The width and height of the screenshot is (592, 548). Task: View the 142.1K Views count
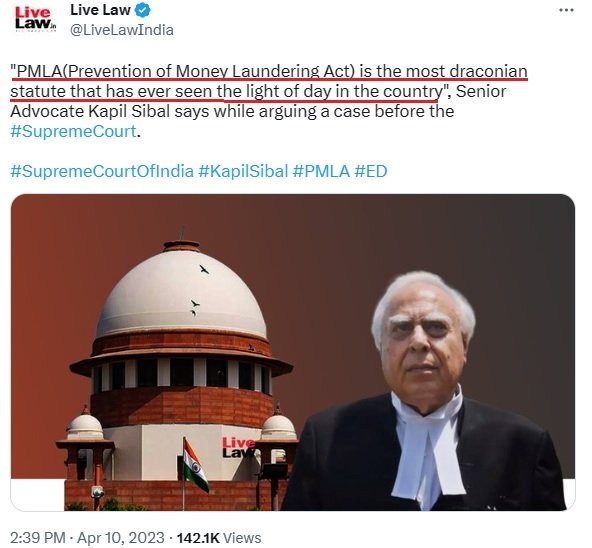[x=219, y=538]
